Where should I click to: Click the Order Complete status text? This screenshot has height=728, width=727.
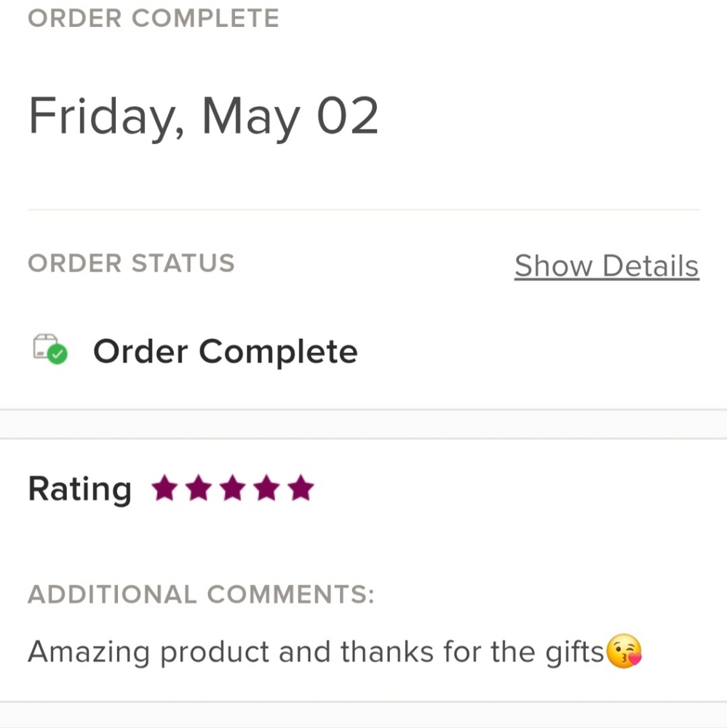click(x=225, y=352)
